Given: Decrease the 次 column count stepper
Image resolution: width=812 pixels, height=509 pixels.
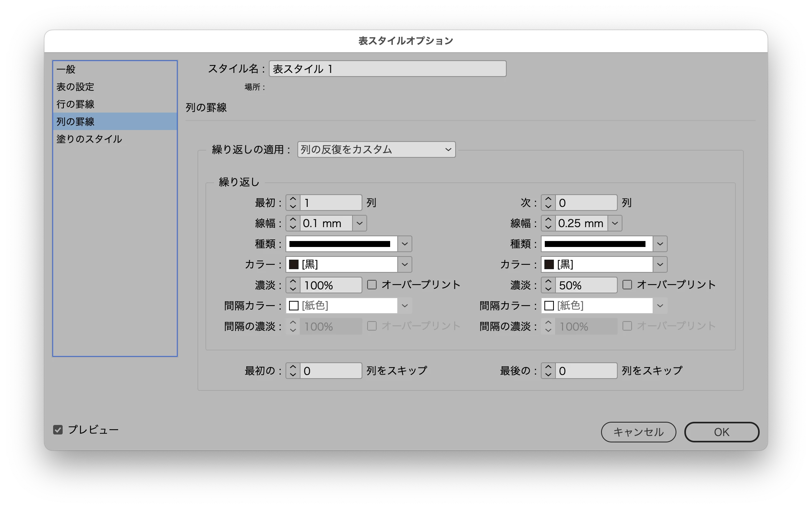Looking at the screenshot, I should [548, 207].
